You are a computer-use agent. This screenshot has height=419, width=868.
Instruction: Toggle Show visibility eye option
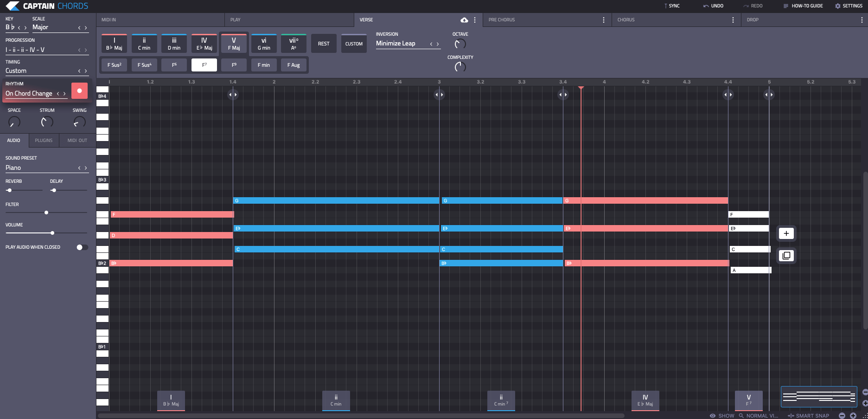tap(722, 416)
